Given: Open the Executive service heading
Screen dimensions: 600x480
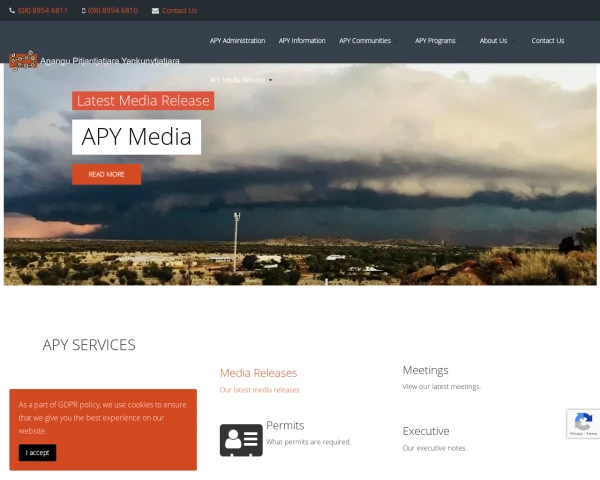Looking at the screenshot, I should point(426,431).
